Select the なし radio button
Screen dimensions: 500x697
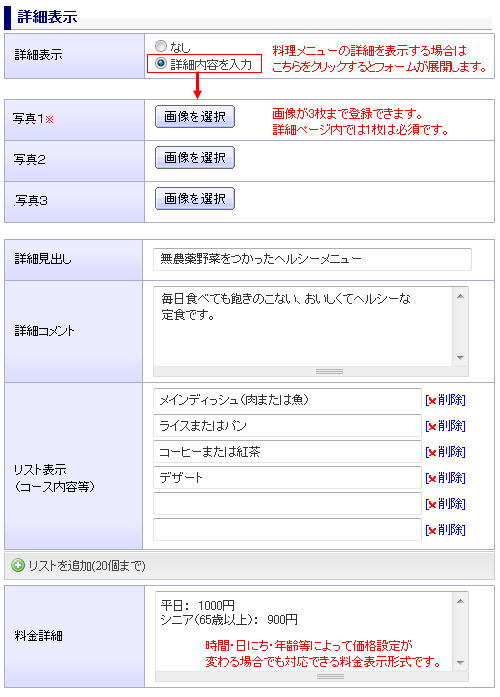tap(161, 46)
